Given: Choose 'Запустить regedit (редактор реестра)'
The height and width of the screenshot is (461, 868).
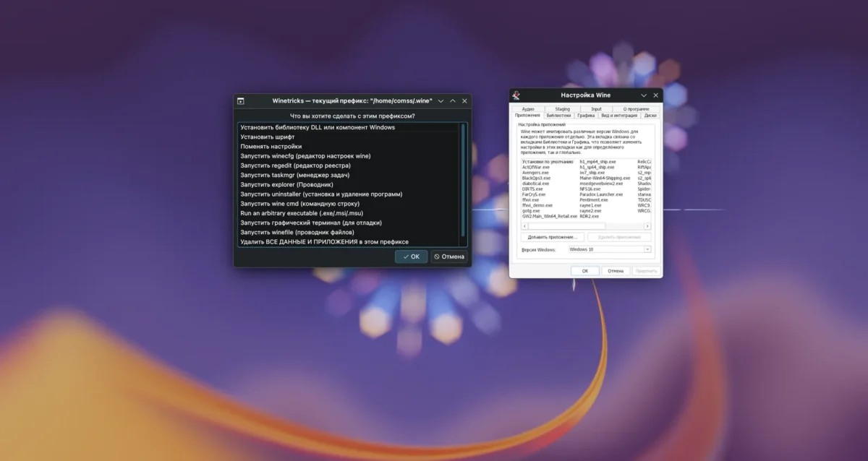Looking at the screenshot, I should click(349, 165).
